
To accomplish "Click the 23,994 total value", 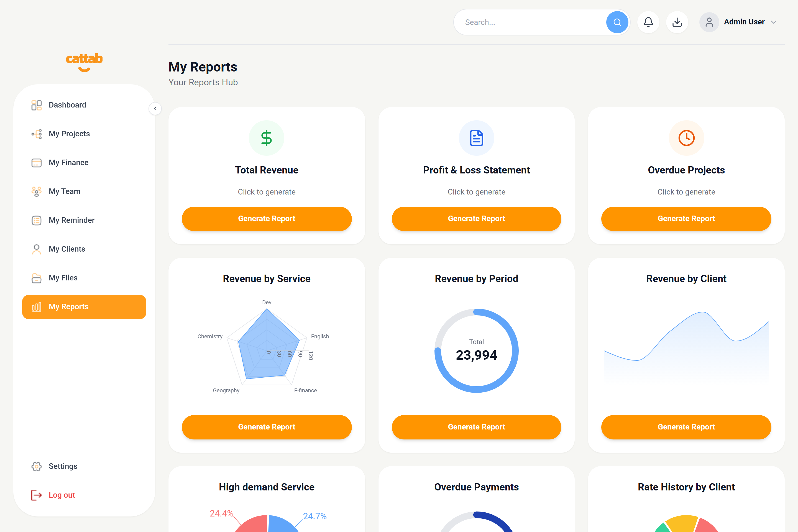I will [476, 355].
